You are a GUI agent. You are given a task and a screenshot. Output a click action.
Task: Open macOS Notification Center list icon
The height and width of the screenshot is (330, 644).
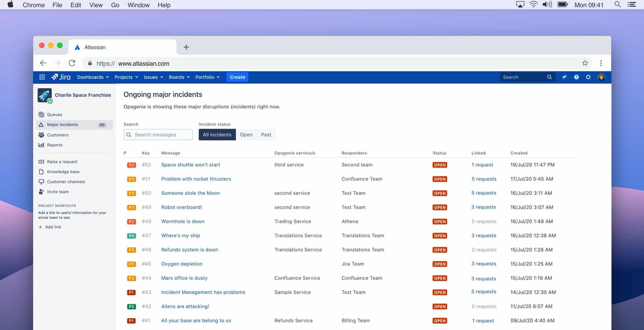click(x=632, y=5)
